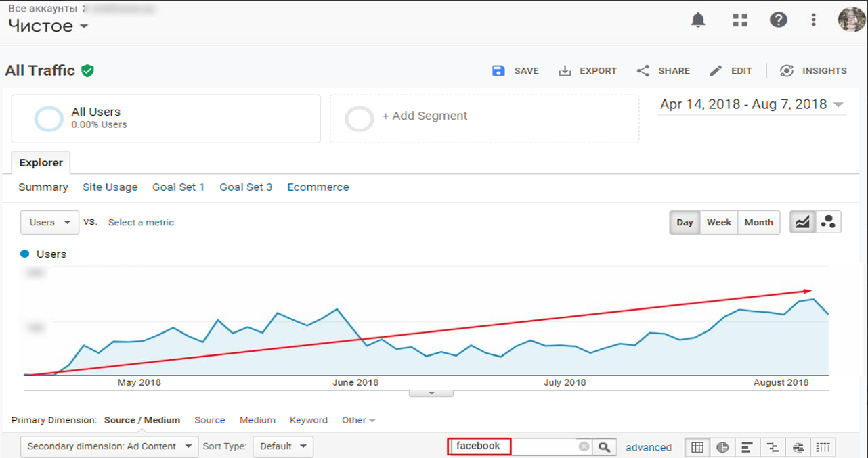868x458 pixels.
Task: Select the line chart view icon
Action: pos(802,223)
